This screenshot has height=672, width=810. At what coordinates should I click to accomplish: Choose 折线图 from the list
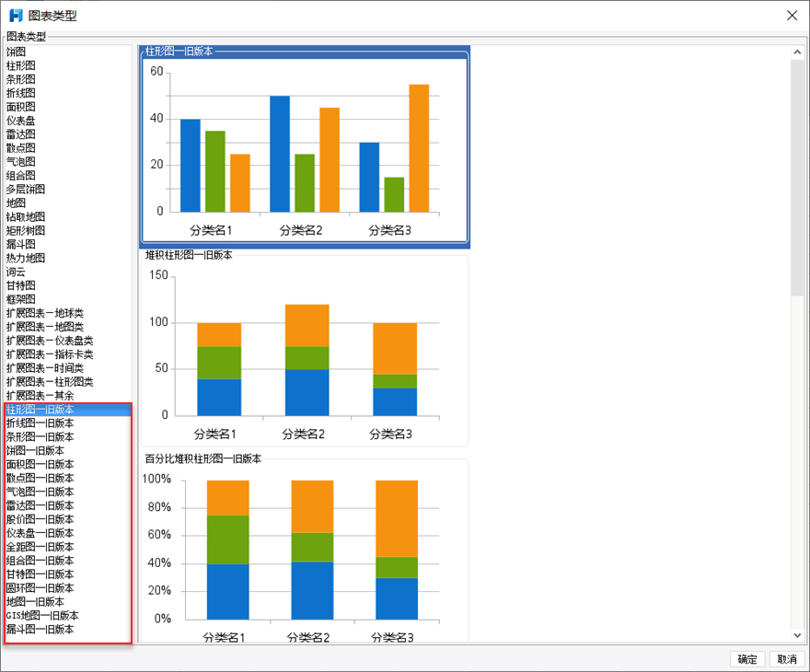coord(20,93)
